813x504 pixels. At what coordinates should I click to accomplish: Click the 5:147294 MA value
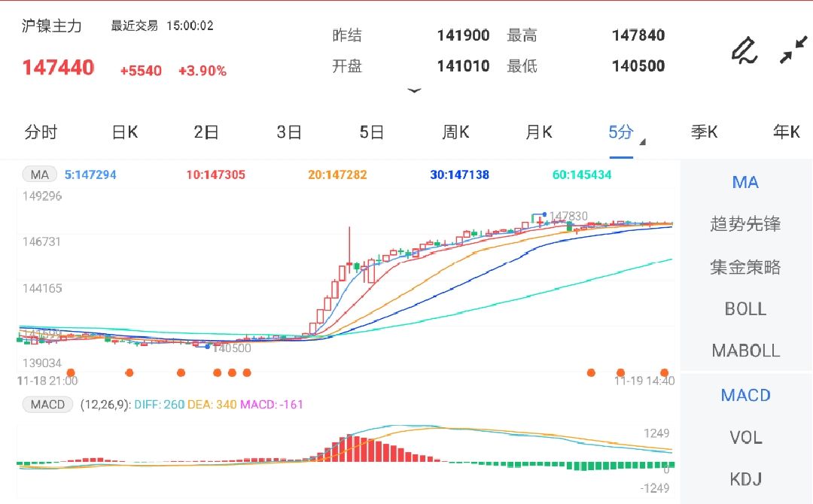pyautogui.click(x=90, y=175)
